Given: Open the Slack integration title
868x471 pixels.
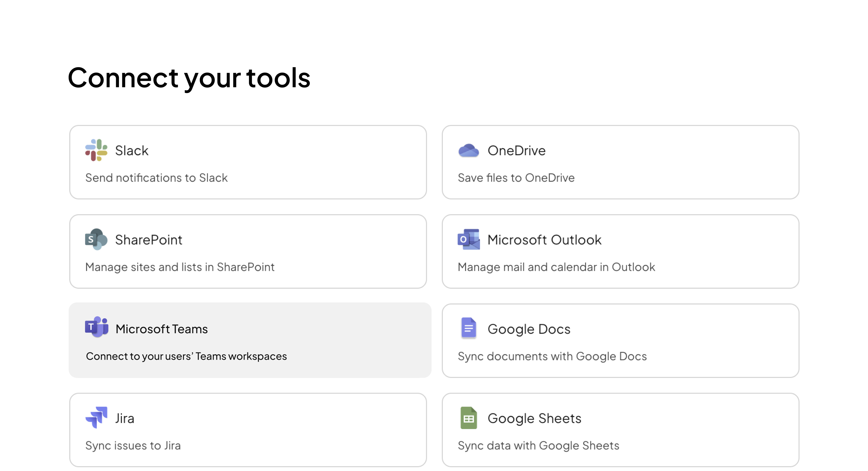Looking at the screenshot, I should click(131, 151).
